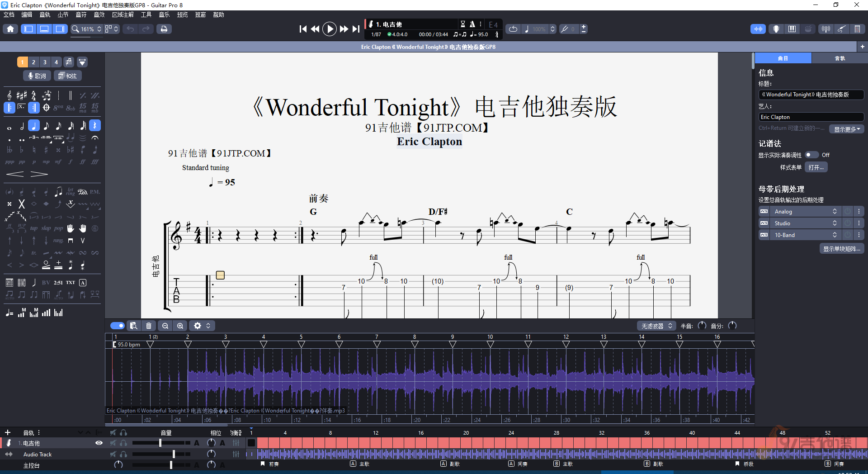Open the 文档 menu
Viewport: 868px width, 474px height.
pos(9,14)
